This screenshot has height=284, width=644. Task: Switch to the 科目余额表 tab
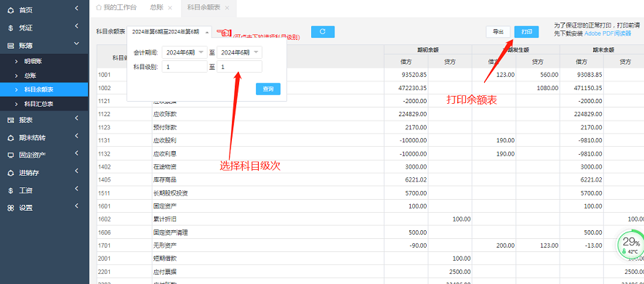tap(204, 7)
